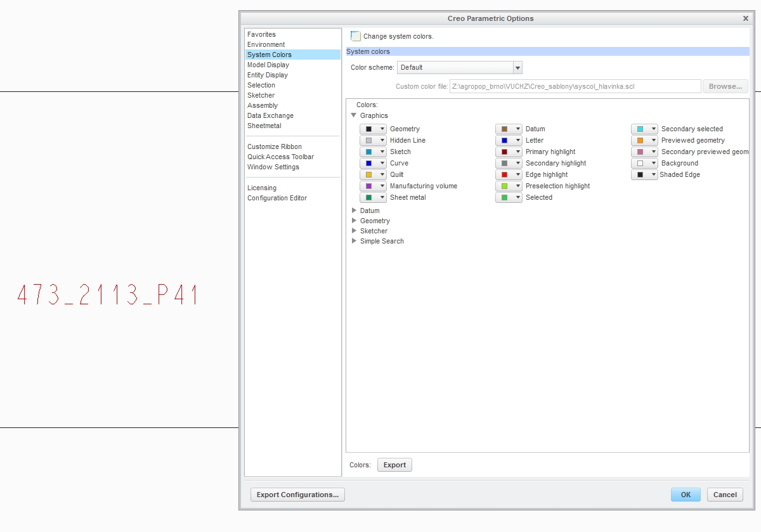Screen dimensions: 761x532
Task: Expand the Sketcher colors section
Action: tap(354, 231)
